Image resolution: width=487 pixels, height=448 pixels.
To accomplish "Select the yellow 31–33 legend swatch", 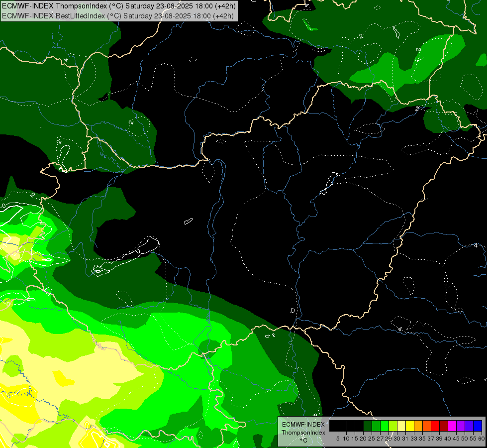I will (410, 426).
